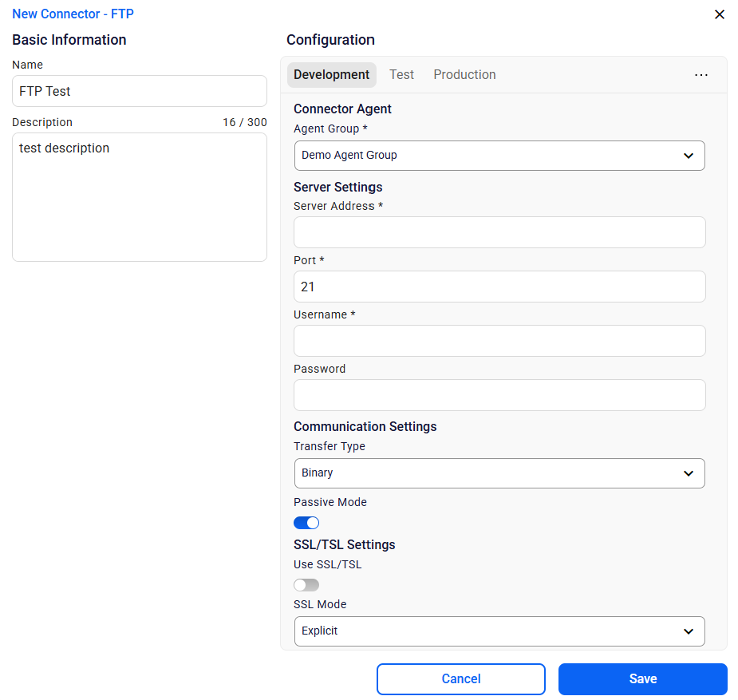The height and width of the screenshot is (700, 738).
Task: Click into the Username field
Action: pyautogui.click(x=499, y=341)
